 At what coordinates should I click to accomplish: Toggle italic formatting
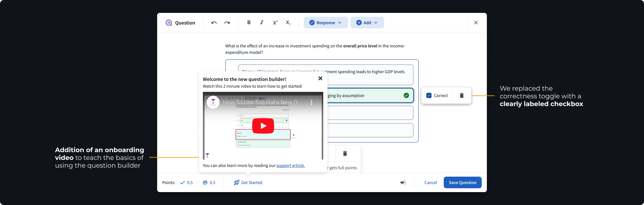coord(262,23)
